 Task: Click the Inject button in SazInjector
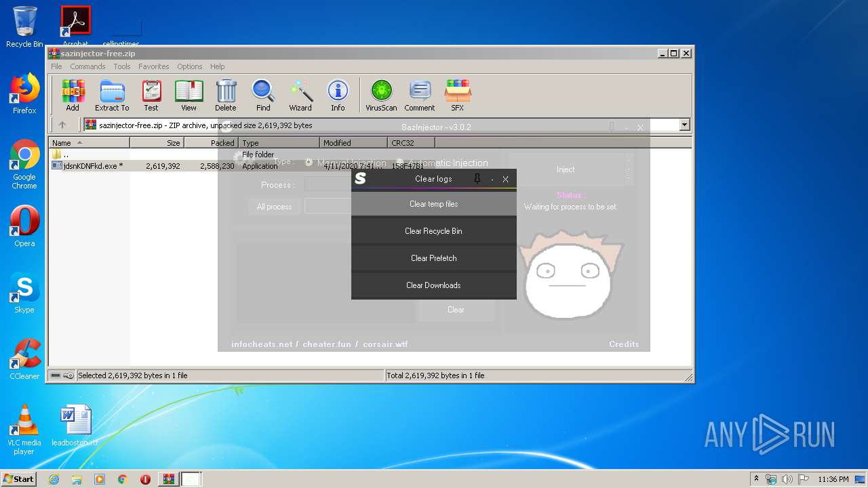[x=566, y=169]
